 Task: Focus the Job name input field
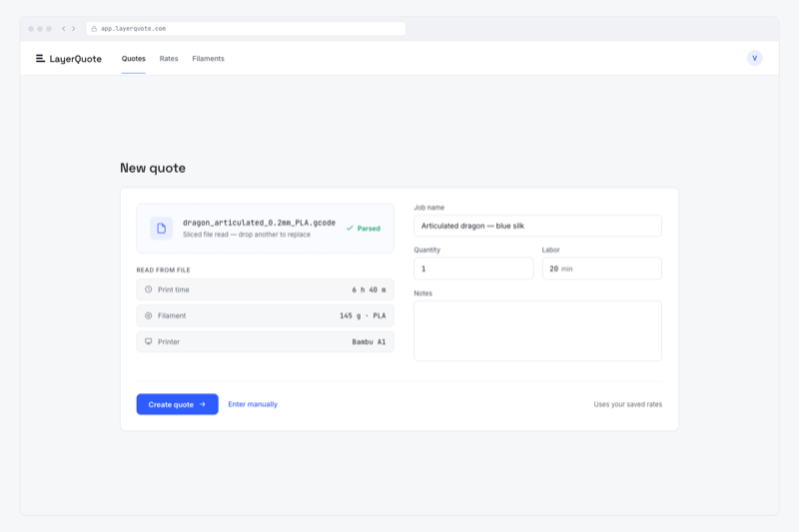pyautogui.click(x=537, y=226)
